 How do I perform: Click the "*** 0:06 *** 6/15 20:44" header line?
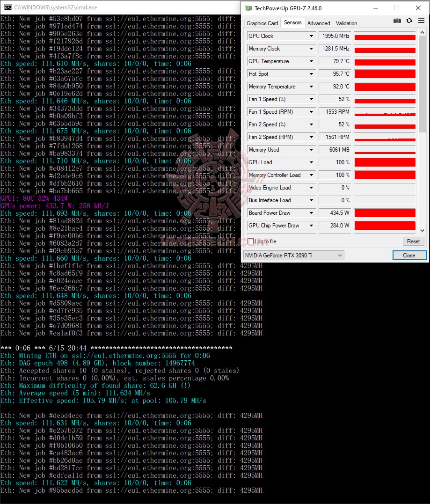[117, 348]
